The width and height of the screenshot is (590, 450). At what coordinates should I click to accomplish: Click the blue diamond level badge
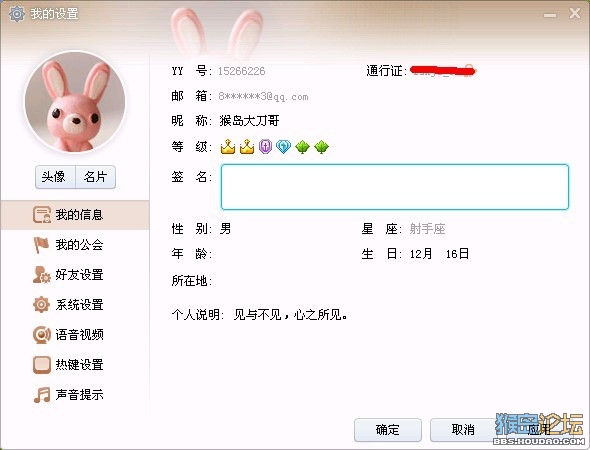pos(283,146)
